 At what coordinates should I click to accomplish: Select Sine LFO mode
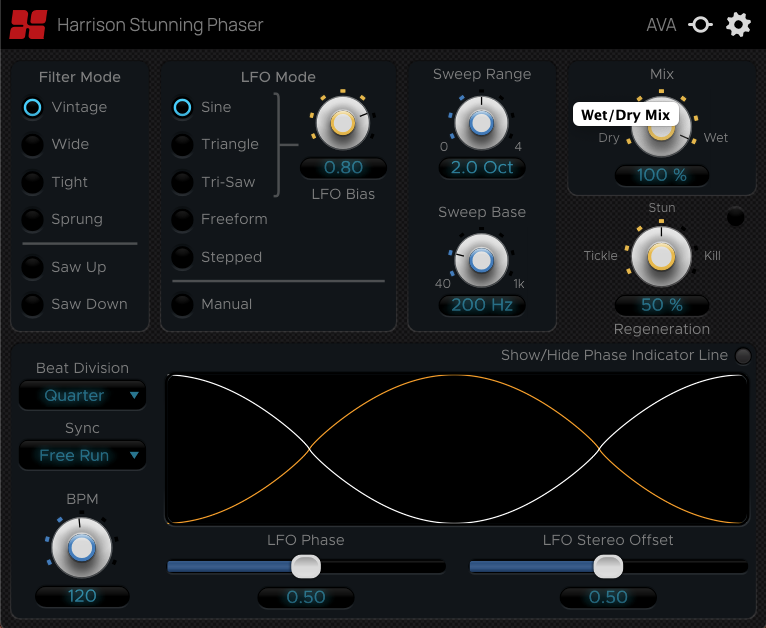tap(182, 107)
